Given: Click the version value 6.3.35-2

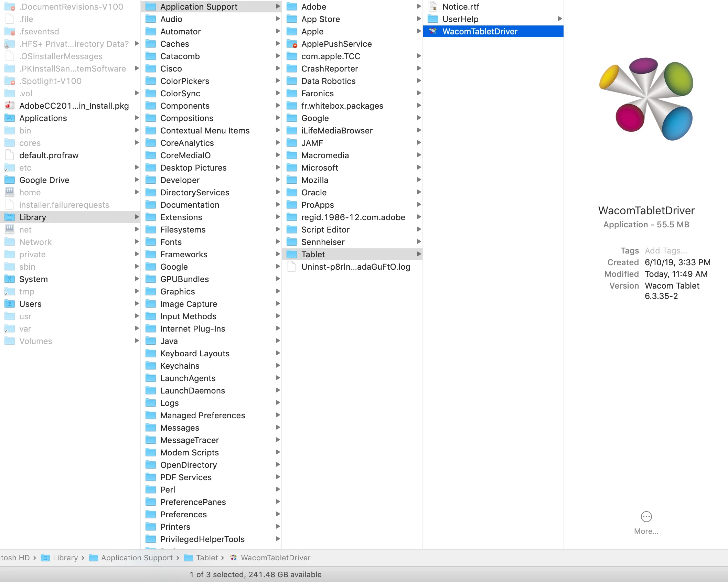Looking at the screenshot, I should click(x=661, y=296).
